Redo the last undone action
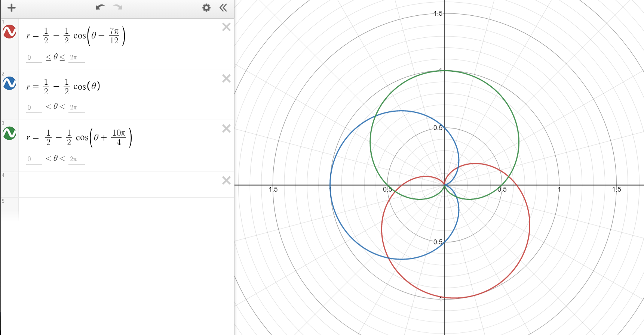The height and width of the screenshot is (335, 644). coord(117,7)
